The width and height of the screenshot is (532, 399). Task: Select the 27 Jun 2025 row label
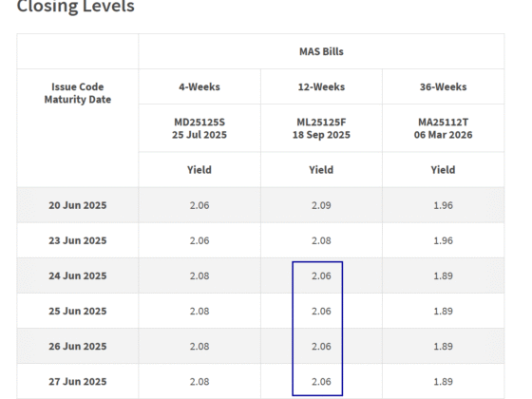pyautogui.click(x=78, y=382)
